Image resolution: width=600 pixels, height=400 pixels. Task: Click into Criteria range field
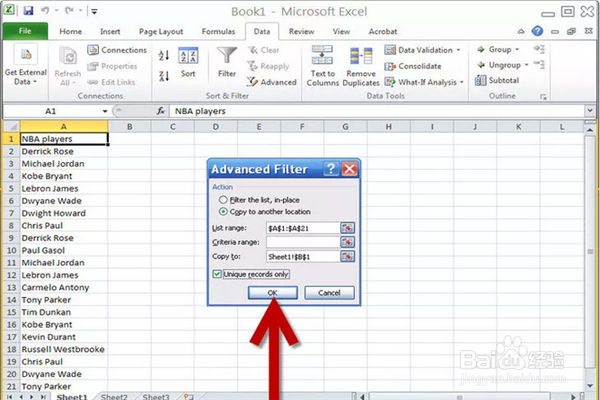coord(303,242)
